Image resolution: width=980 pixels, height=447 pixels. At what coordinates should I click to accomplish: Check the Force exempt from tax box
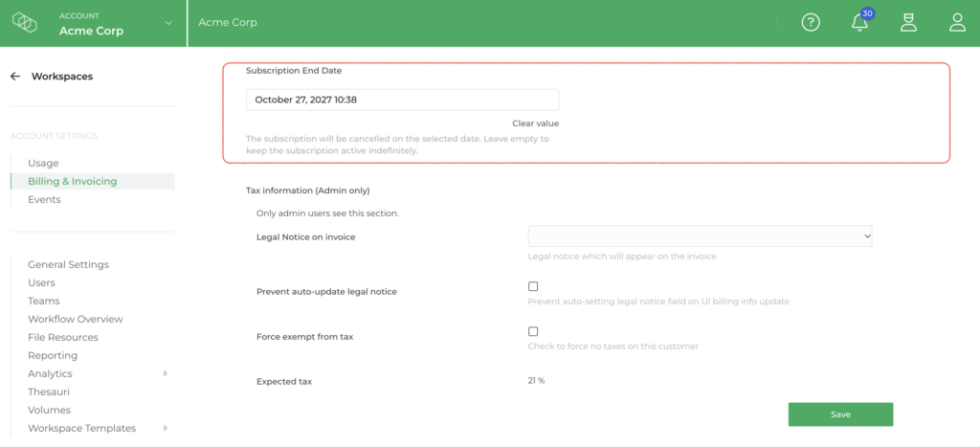[533, 331]
